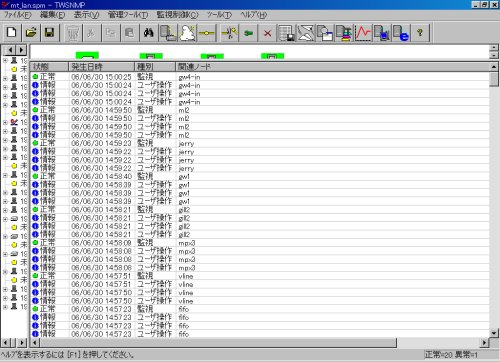This screenshot has height=362, width=500.
Task: Click the blue 'e' browser icon
Action: (x=401, y=33)
